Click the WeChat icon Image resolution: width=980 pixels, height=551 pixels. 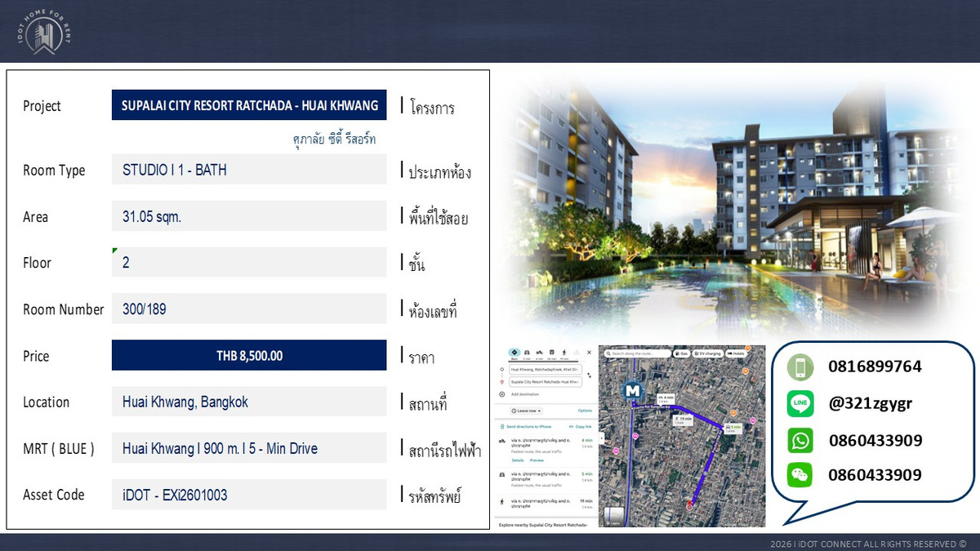pos(800,475)
